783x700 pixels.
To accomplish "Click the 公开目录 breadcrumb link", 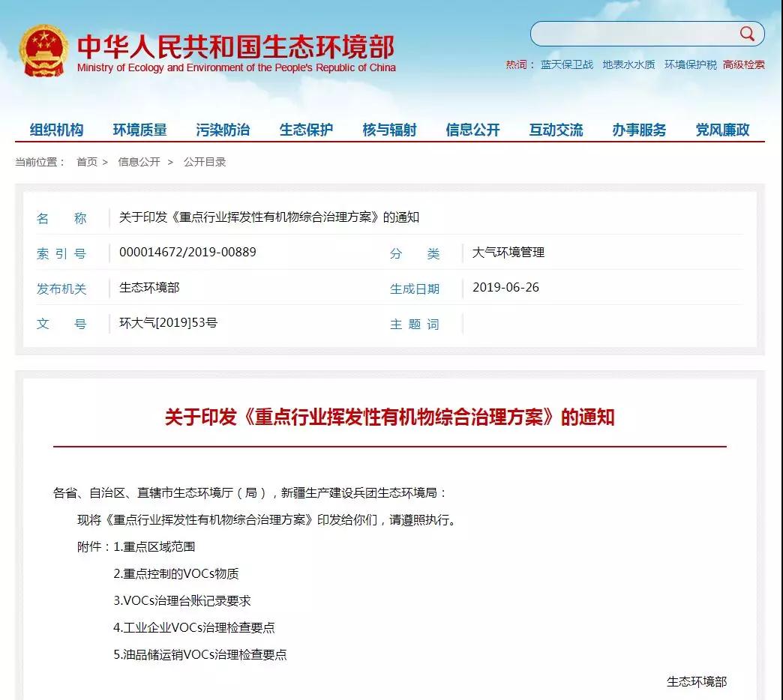I will point(205,162).
